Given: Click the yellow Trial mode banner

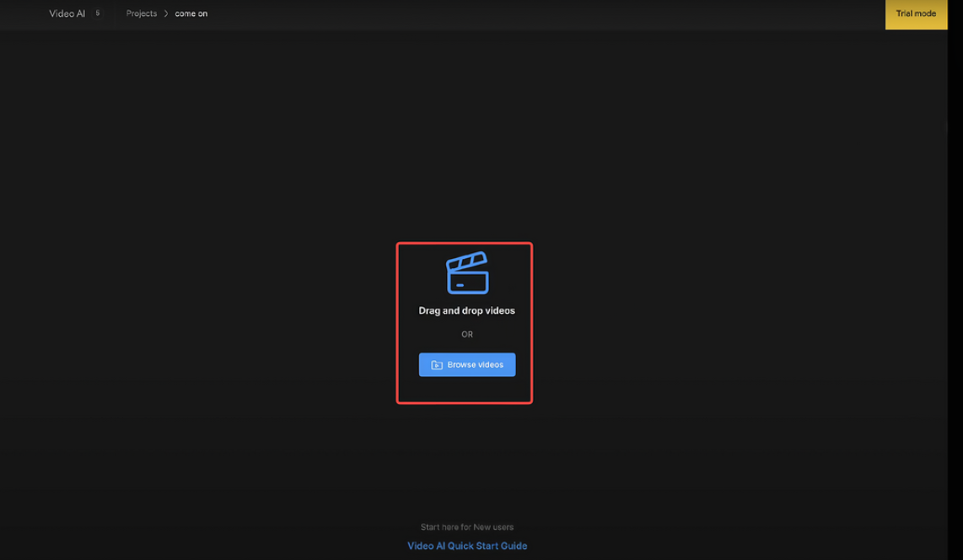Looking at the screenshot, I should 916,13.
